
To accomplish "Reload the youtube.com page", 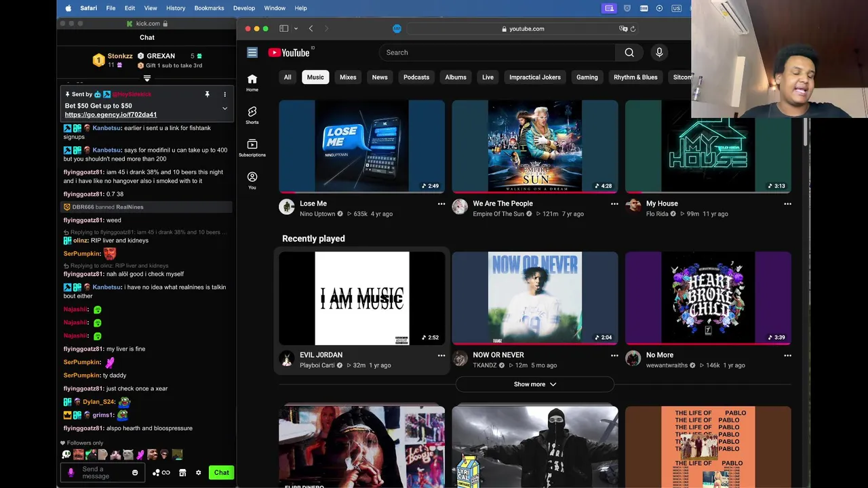I will [633, 28].
